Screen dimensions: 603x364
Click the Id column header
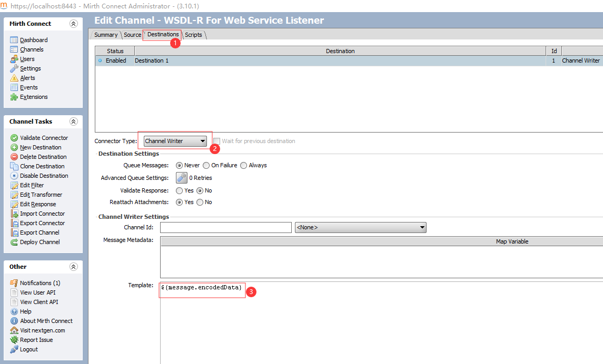click(554, 51)
